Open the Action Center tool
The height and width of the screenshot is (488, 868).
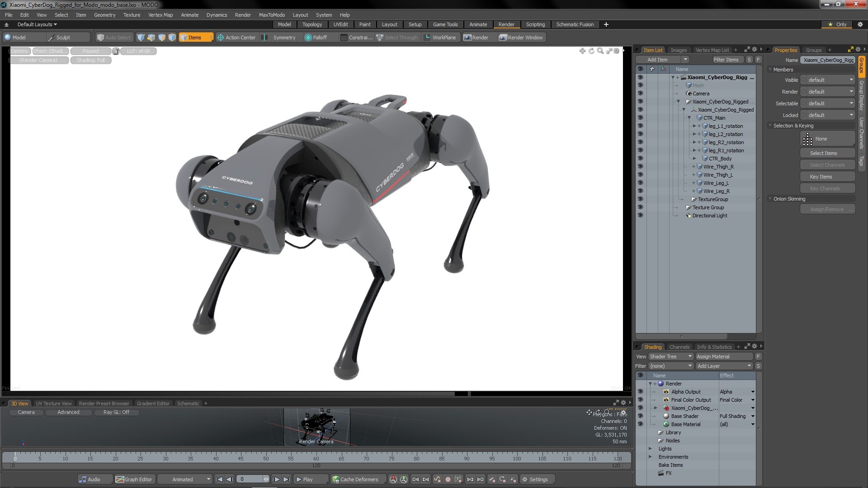click(236, 38)
